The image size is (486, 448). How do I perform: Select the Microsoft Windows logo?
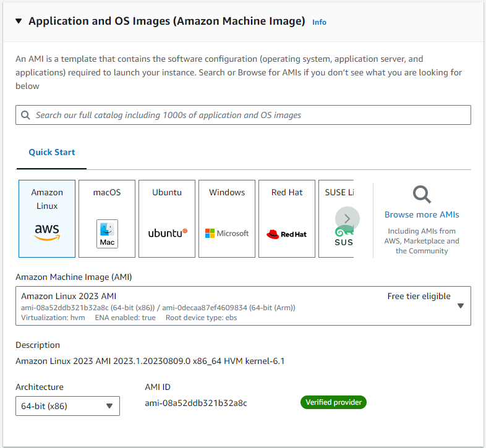pyautogui.click(x=227, y=234)
